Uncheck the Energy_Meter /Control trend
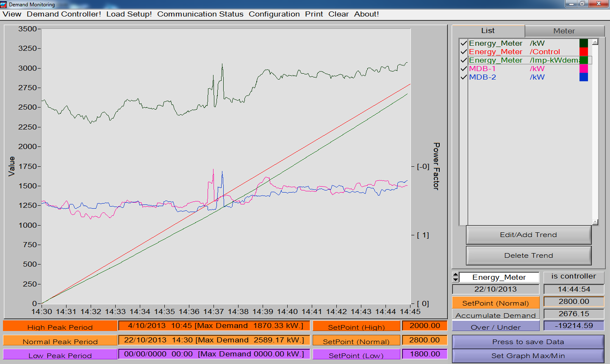610x364 pixels. pos(463,52)
